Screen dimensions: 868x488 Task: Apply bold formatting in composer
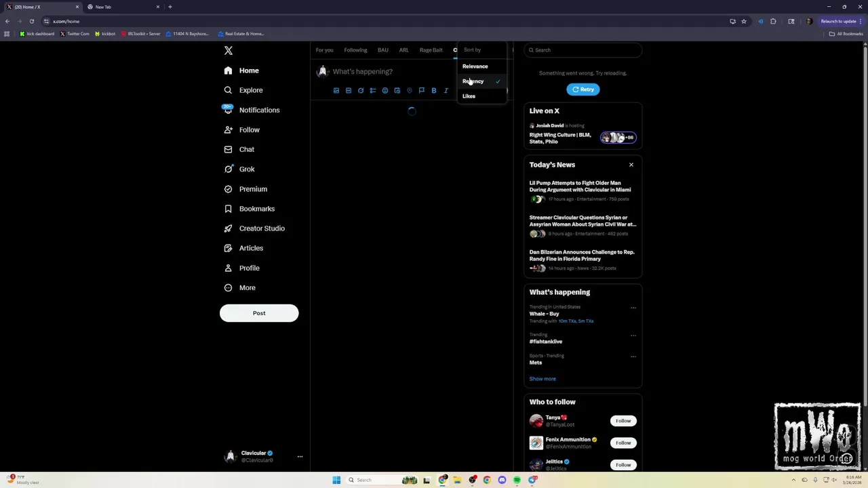coord(434,91)
